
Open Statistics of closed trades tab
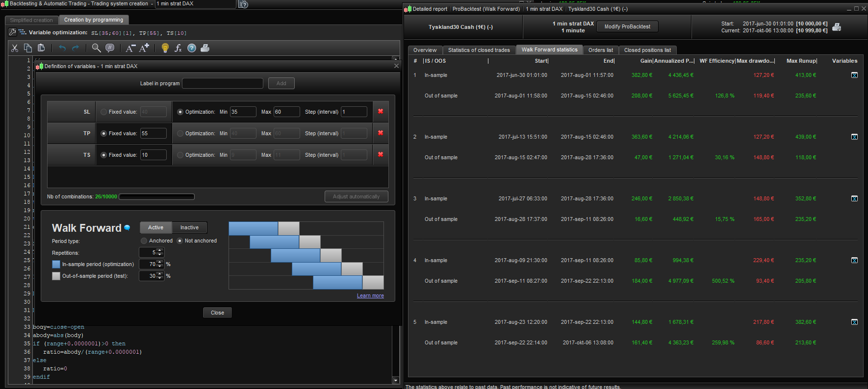479,50
